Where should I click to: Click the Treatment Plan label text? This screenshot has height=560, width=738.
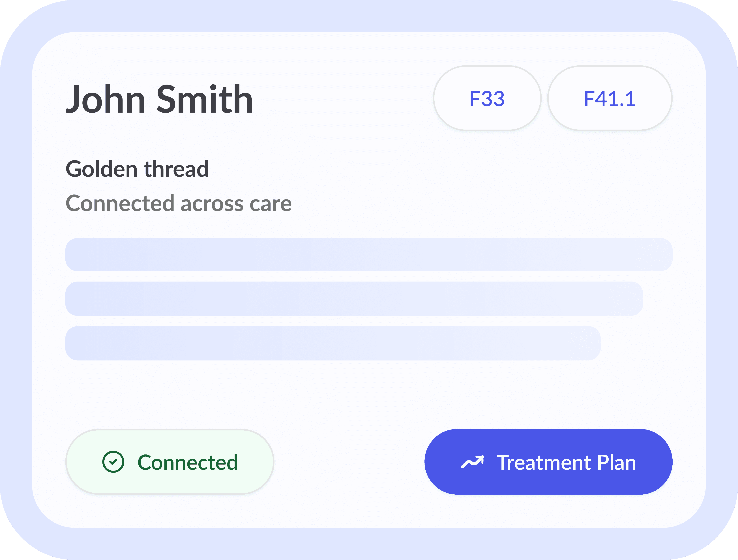[566, 463]
